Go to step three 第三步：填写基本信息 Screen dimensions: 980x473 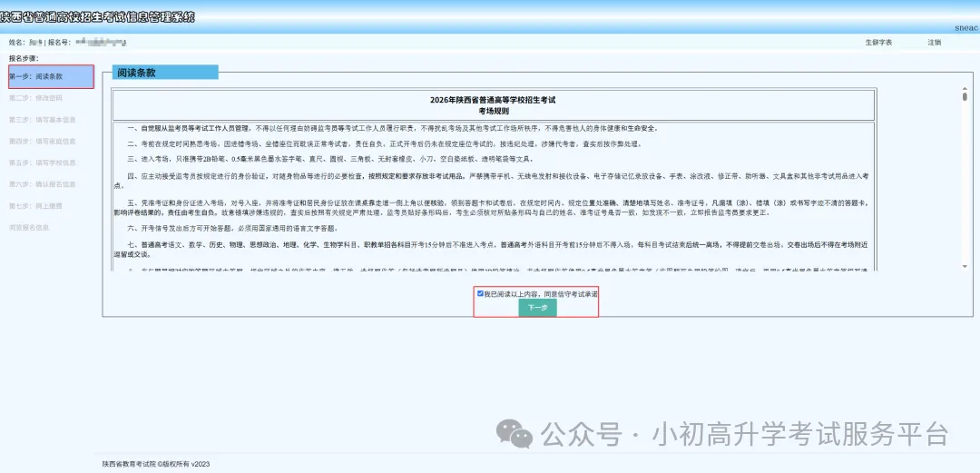(43, 120)
